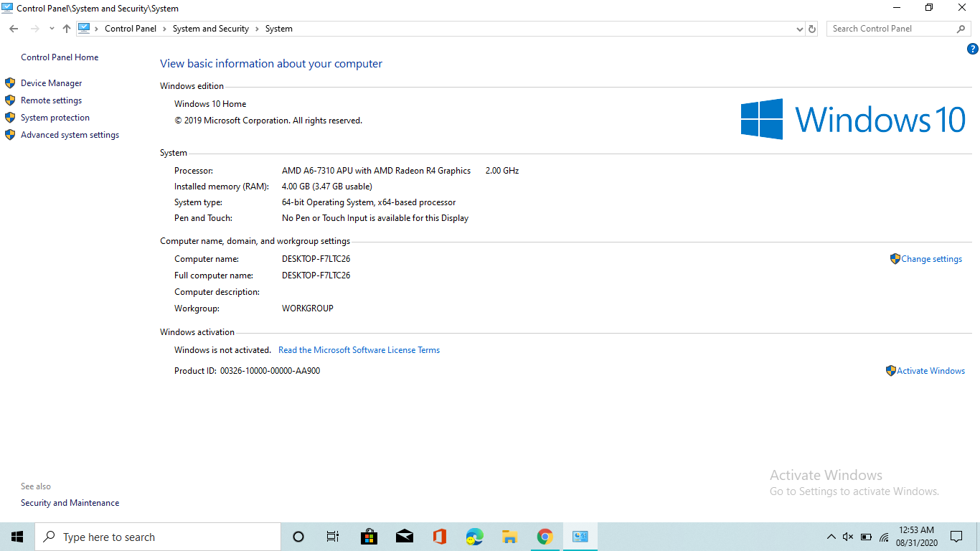Open Device Manager from sidebar
The height and width of the screenshot is (551, 980).
(x=51, y=83)
